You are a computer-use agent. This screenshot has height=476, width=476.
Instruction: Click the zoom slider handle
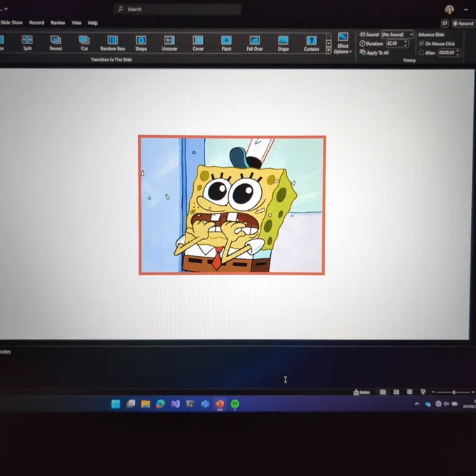tap(454, 392)
